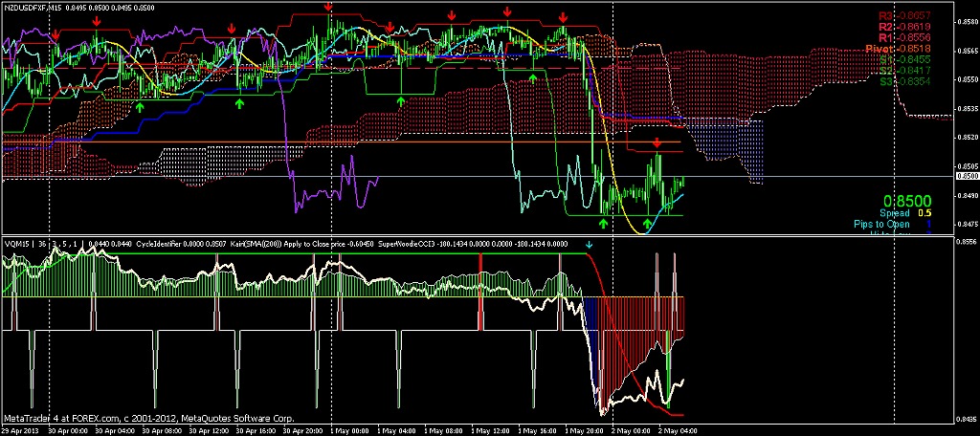Click the CycleIdentifier 0.0000 0.8507 label

click(x=182, y=244)
